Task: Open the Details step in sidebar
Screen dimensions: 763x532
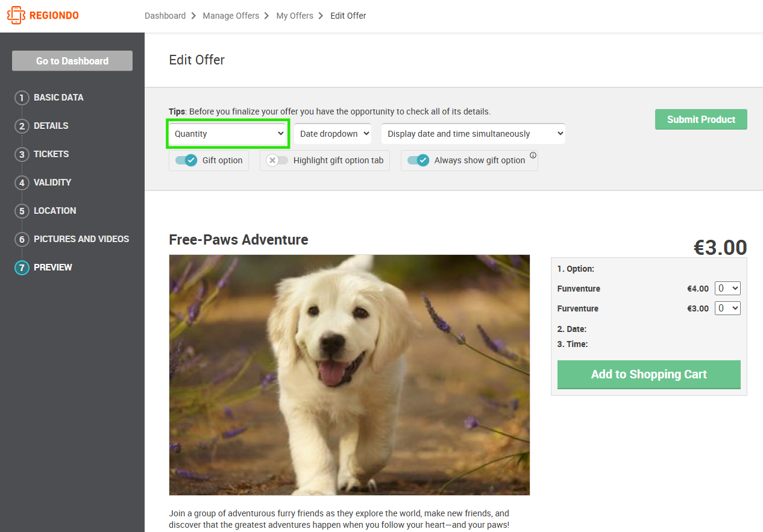Action: pos(51,126)
